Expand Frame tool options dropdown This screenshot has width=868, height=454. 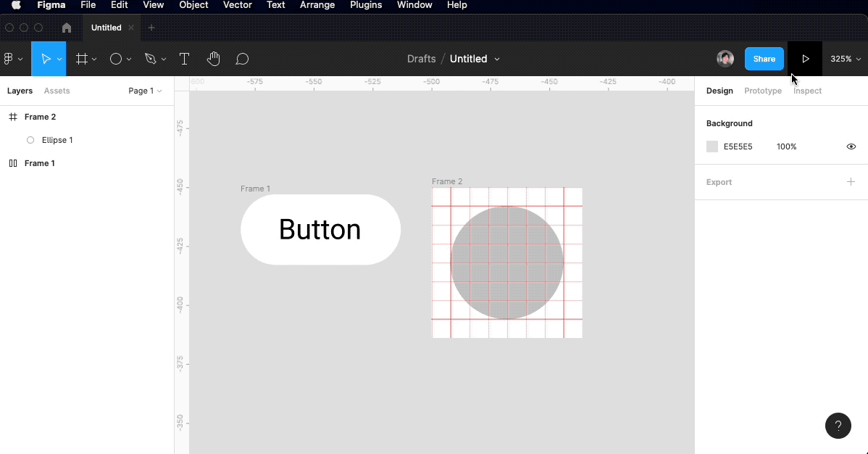(94, 59)
